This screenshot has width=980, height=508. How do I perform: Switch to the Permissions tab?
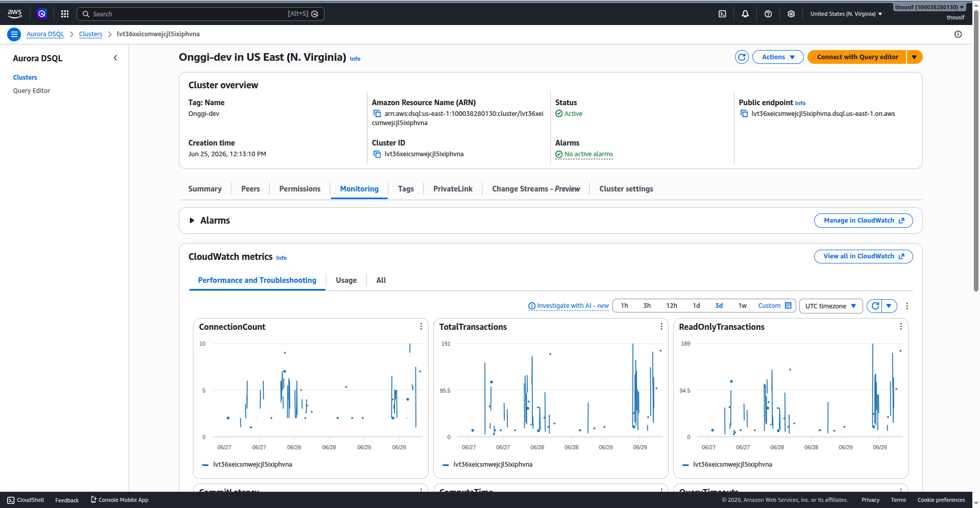[300, 189]
